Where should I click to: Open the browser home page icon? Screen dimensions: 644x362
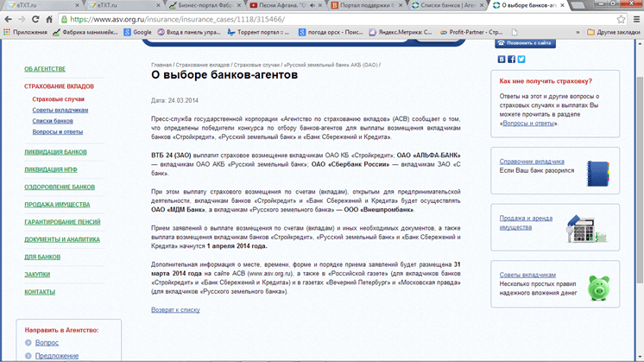[x=49, y=19]
